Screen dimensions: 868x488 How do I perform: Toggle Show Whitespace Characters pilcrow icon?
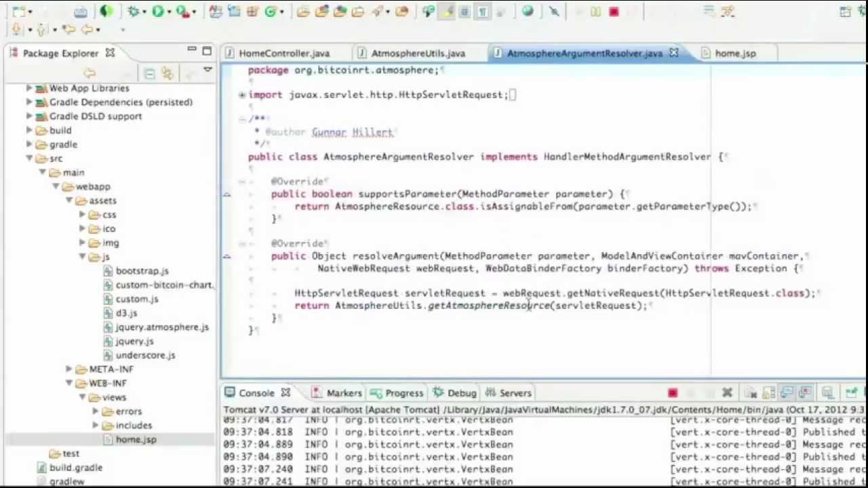click(x=482, y=12)
